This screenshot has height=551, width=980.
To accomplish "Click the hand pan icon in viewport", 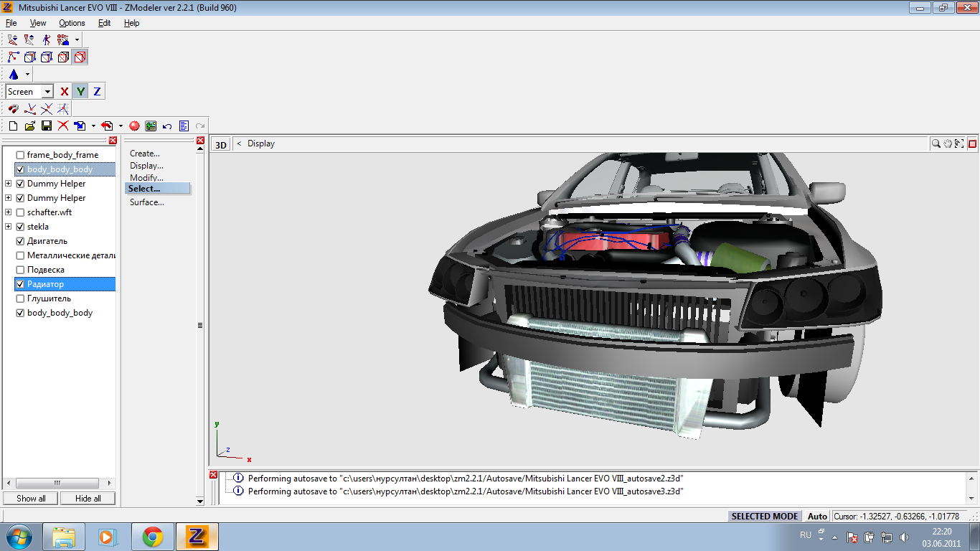I will 948,143.
